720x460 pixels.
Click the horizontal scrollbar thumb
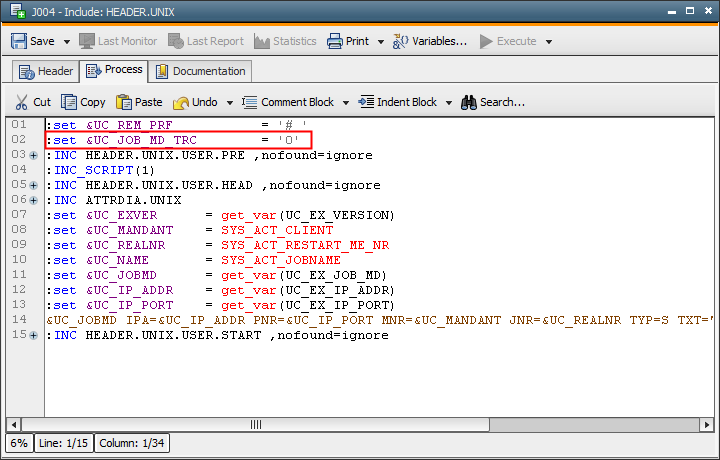tap(256, 425)
